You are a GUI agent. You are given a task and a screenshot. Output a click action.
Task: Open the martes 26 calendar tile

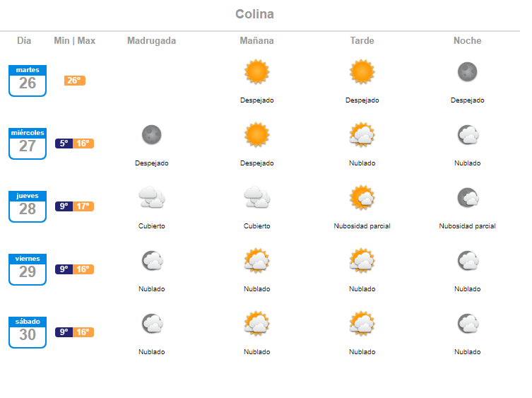(28, 81)
